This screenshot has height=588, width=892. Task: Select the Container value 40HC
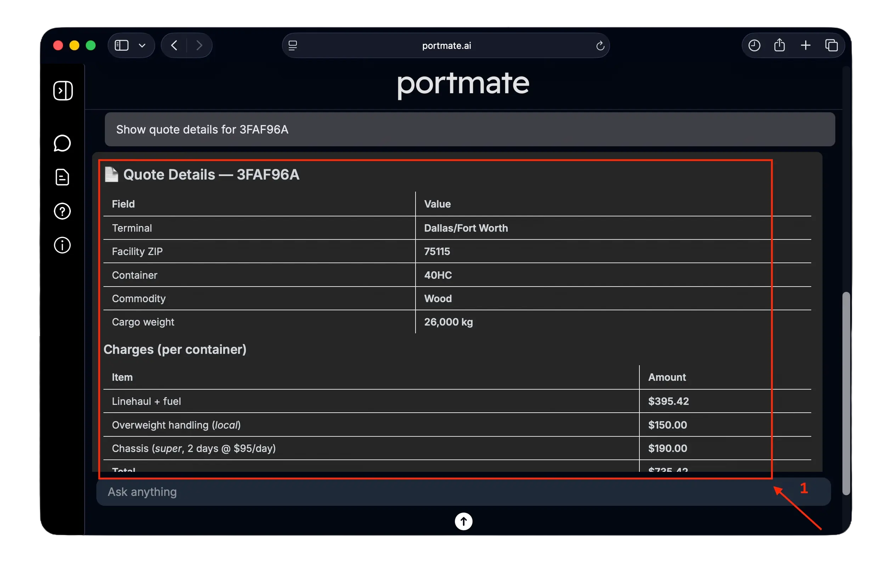[x=437, y=275]
